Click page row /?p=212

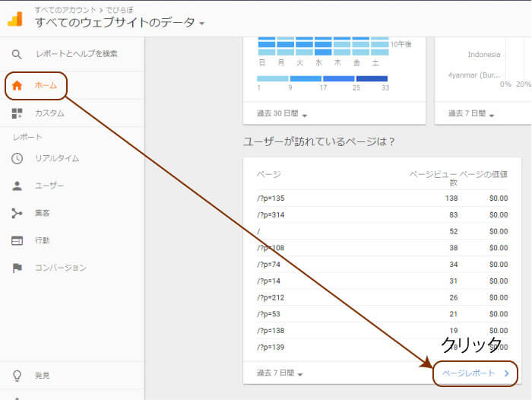(x=382, y=298)
